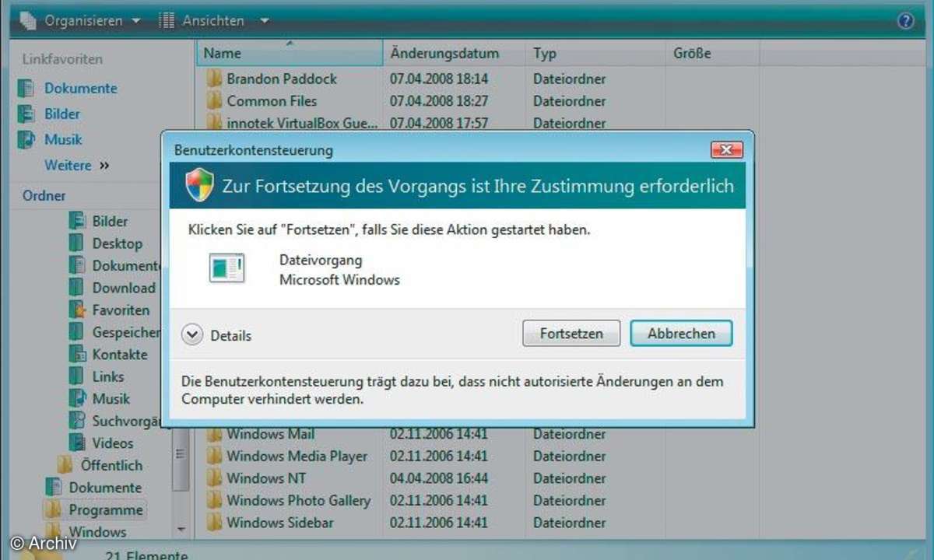This screenshot has width=934, height=560.
Task: Click Fortsetzen in the UAC dialog
Action: tap(571, 334)
